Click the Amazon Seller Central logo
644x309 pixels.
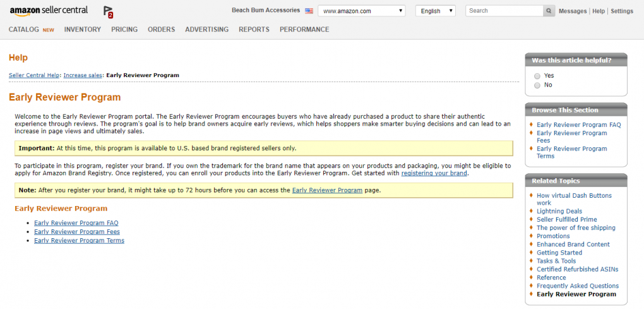click(x=49, y=11)
